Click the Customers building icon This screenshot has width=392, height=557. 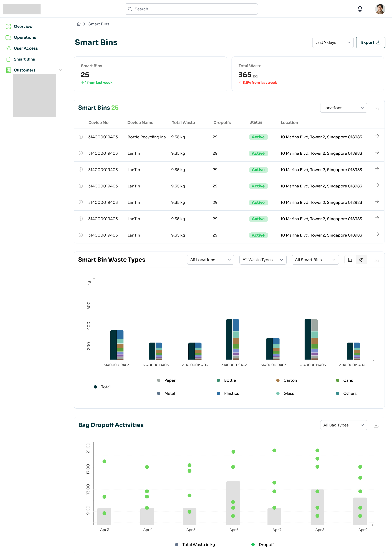point(8,70)
